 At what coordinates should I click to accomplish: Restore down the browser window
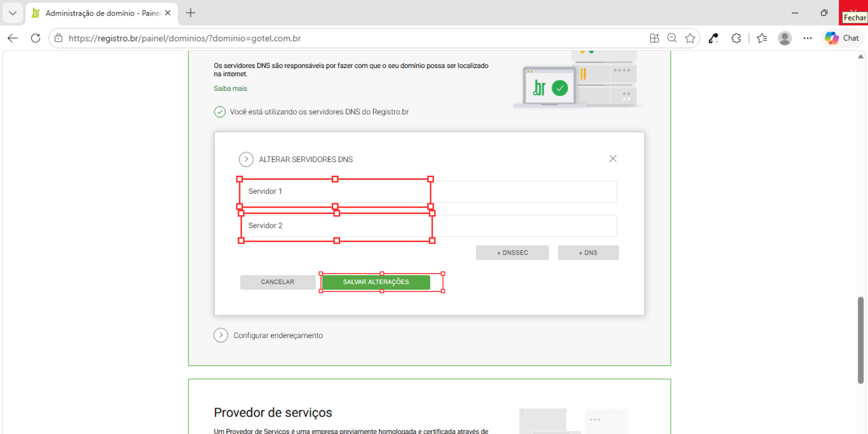pos(824,13)
